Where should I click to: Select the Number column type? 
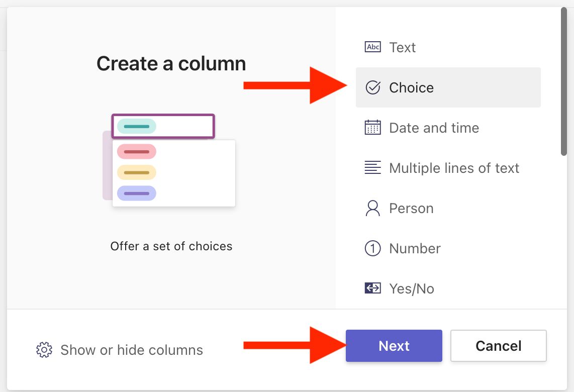[415, 248]
